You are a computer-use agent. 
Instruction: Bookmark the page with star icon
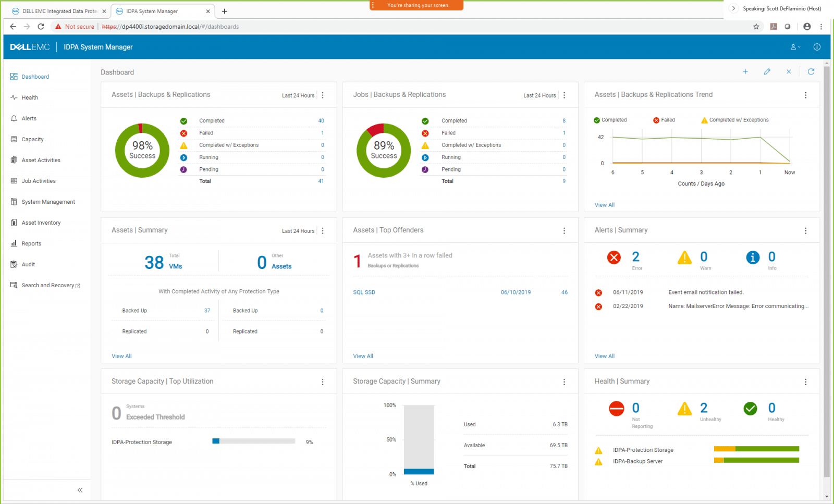click(756, 27)
